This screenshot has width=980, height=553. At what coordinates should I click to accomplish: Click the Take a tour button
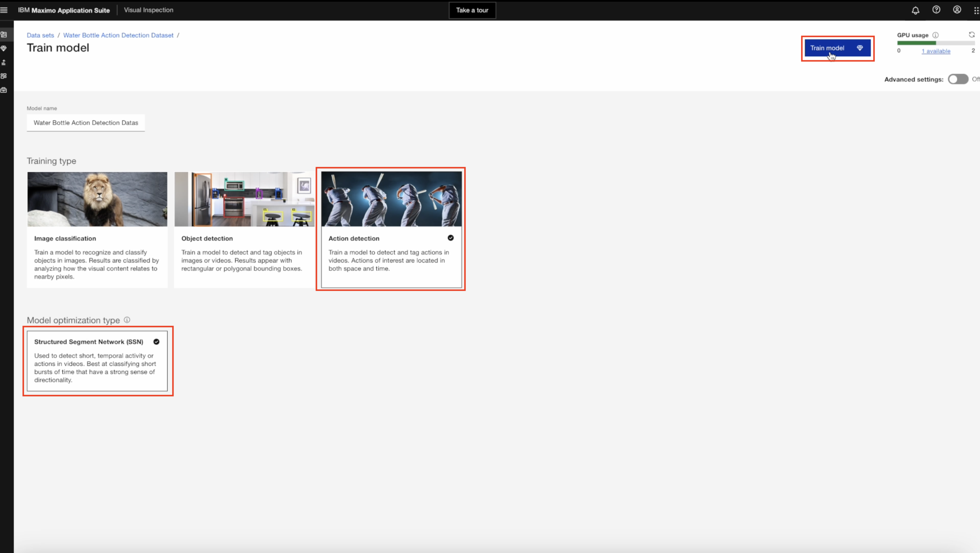tap(472, 10)
